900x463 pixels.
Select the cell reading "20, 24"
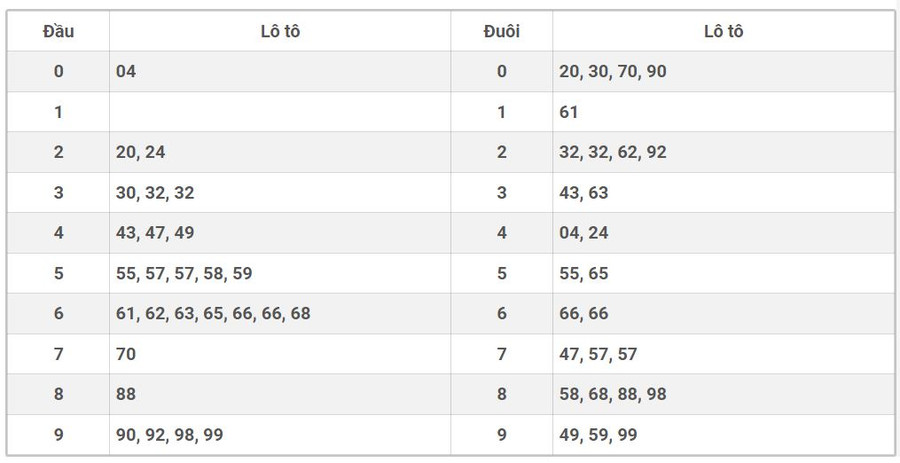pos(141,152)
